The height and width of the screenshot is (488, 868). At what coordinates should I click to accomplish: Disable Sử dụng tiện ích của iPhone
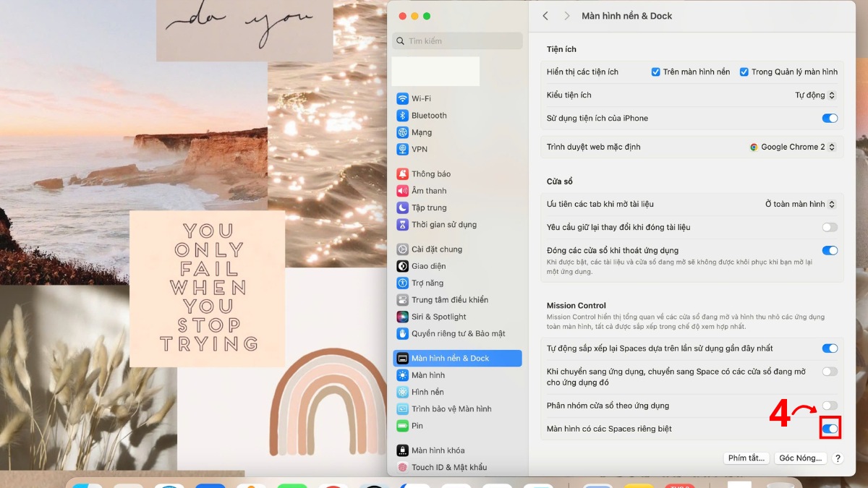point(829,118)
